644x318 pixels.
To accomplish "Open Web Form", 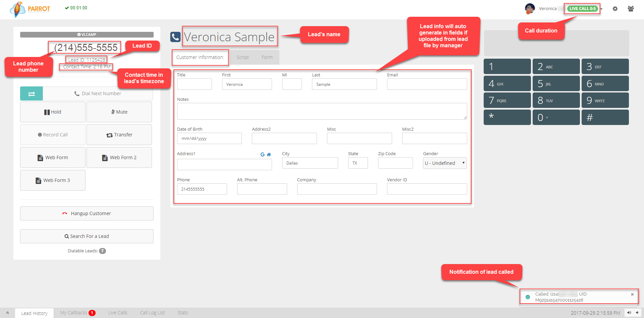I will tap(53, 157).
